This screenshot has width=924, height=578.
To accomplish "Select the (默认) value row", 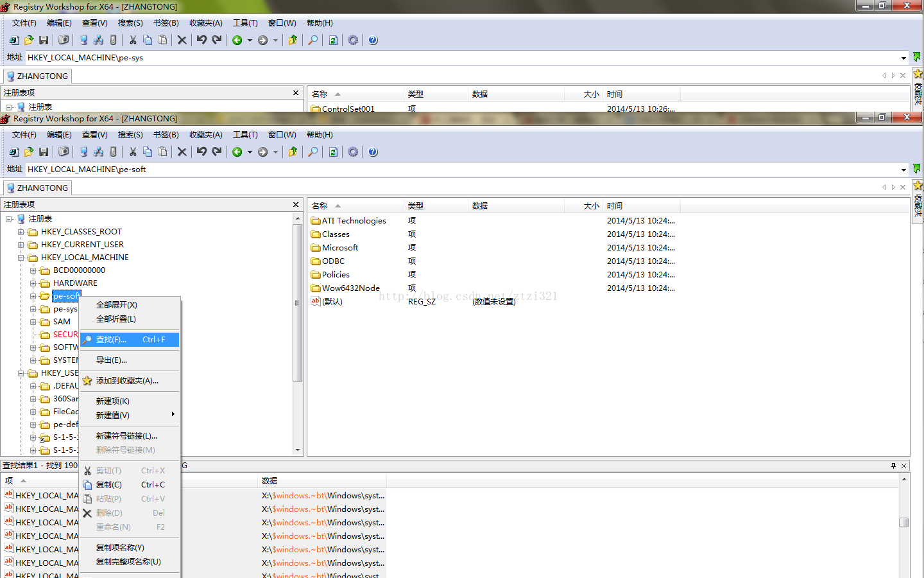I will coord(327,302).
